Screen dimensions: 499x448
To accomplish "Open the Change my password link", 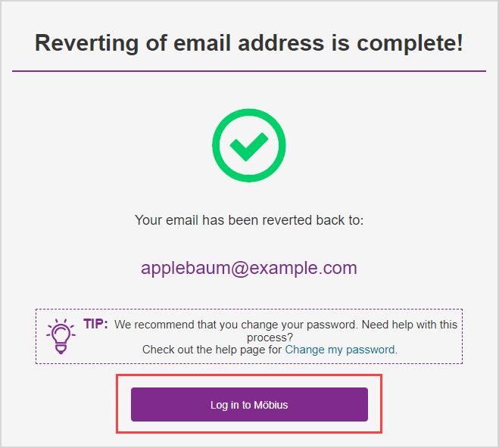I will (x=341, y=350).
